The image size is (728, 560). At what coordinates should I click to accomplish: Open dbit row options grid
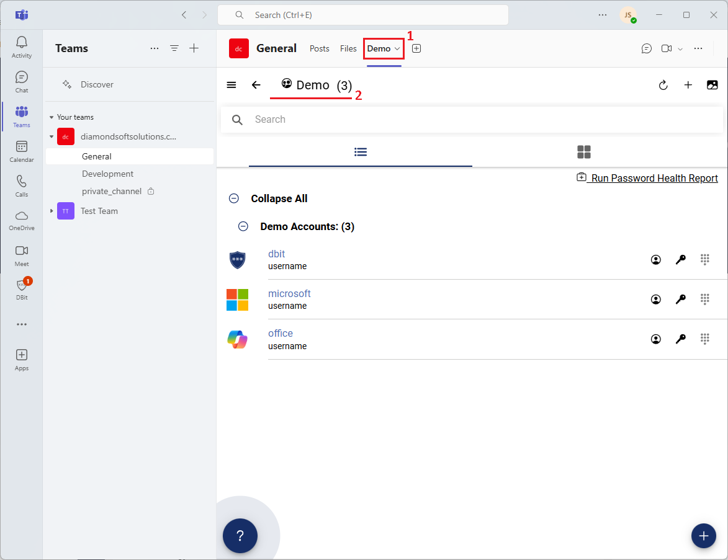[x=705, y=260]
